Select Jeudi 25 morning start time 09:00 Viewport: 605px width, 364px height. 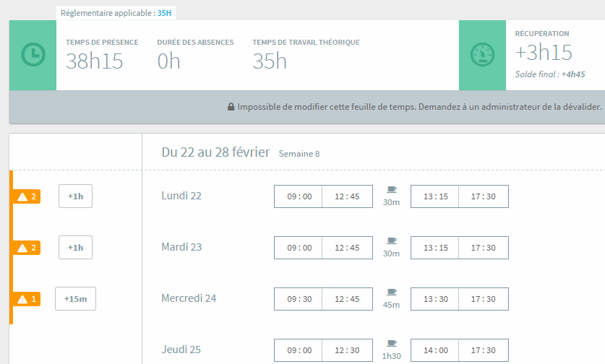(299, 350)
